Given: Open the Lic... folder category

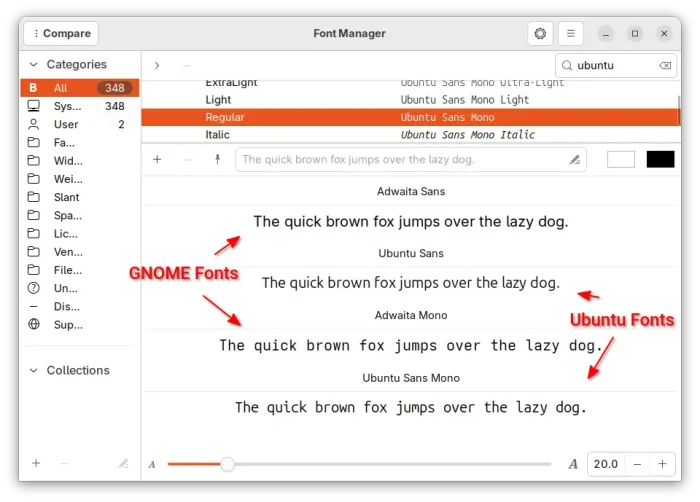Looking at the screenshot, I should 80,234.
